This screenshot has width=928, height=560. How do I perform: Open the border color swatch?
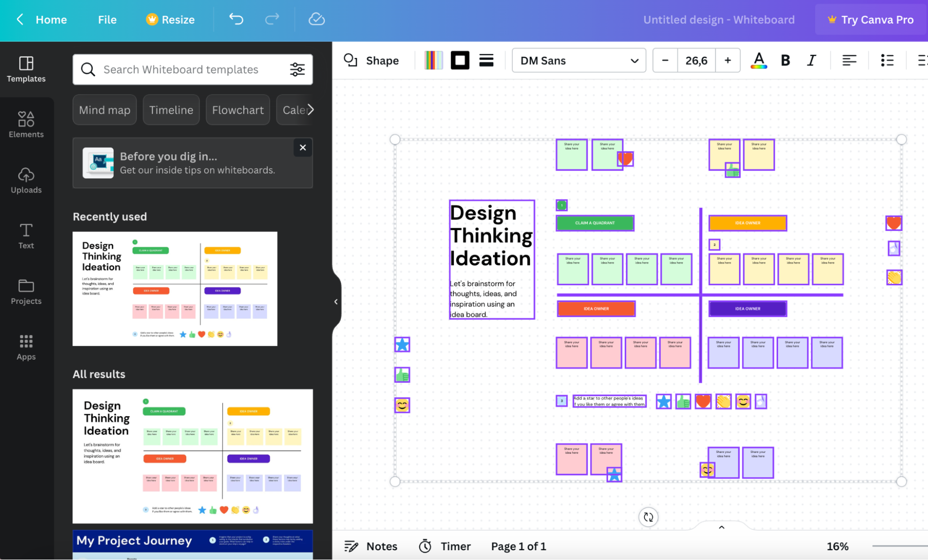pyautogui.click(x=460, y=60)
